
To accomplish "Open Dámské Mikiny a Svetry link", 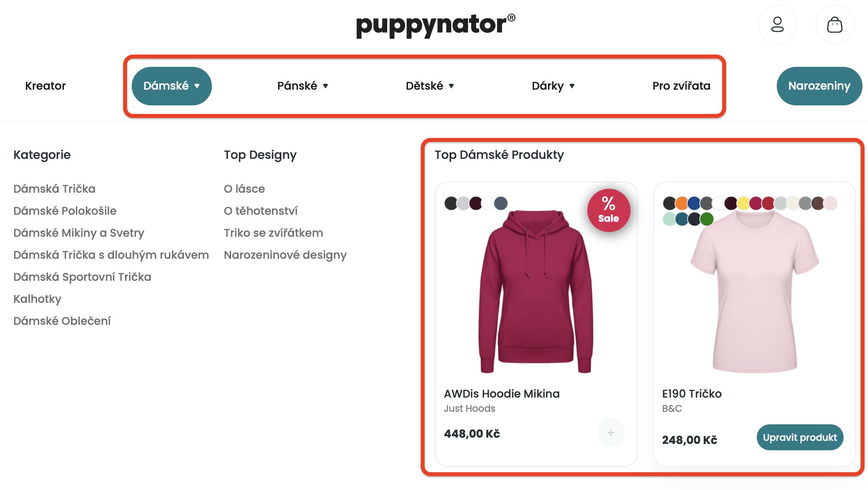I will click(79, 233).
